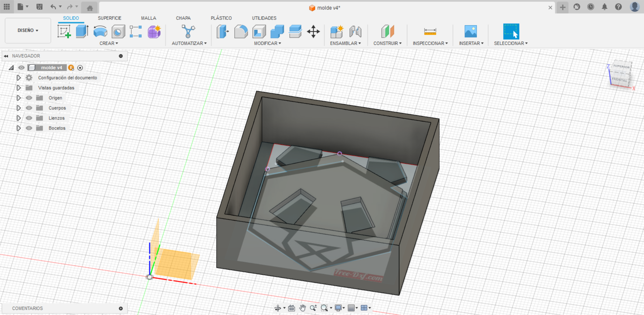The width and height of the screenshot is (644, 315).
Task: Save the document with the disk icon
Action: pyautogui.click(x=39, y=7)
